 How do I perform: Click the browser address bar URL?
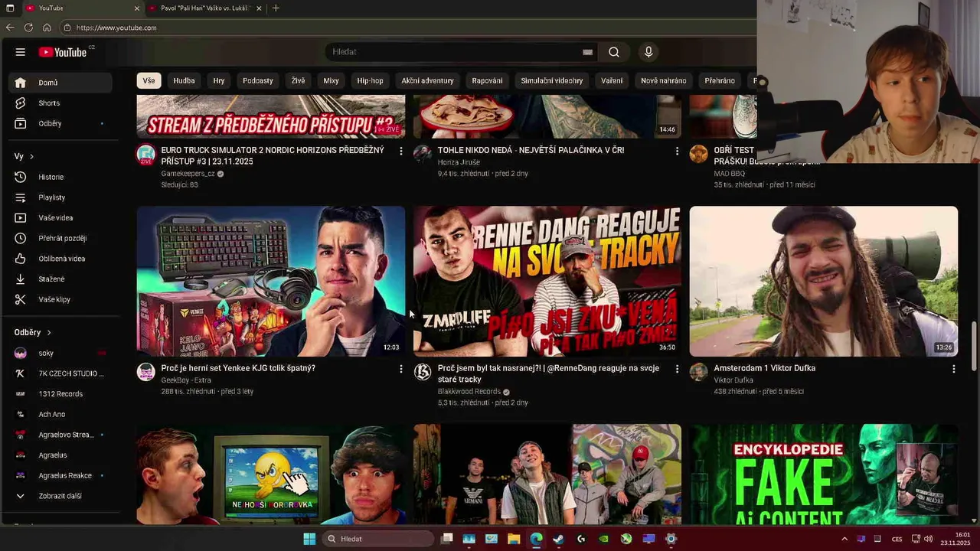(x=116, y=28)
